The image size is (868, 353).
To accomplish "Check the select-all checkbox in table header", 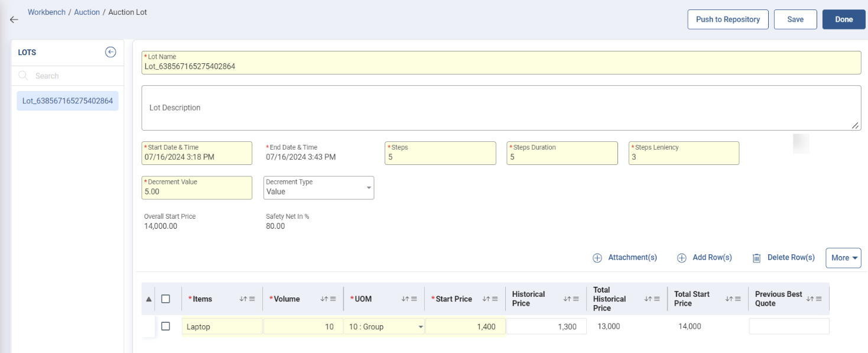I will pos(165,299).
